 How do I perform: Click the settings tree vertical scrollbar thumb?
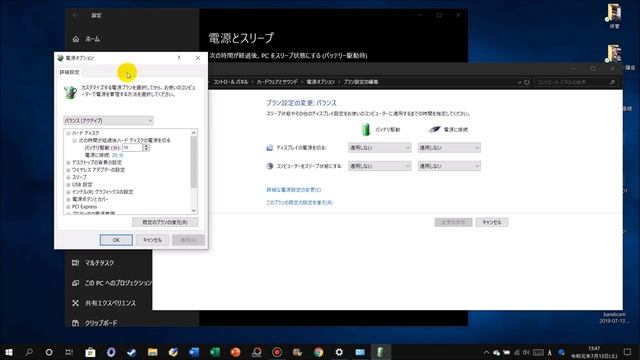pos(194,162)
